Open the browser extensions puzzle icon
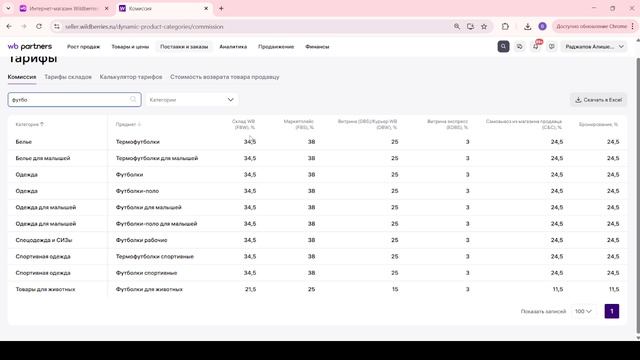640x360 pixels. tap(505, 26)
